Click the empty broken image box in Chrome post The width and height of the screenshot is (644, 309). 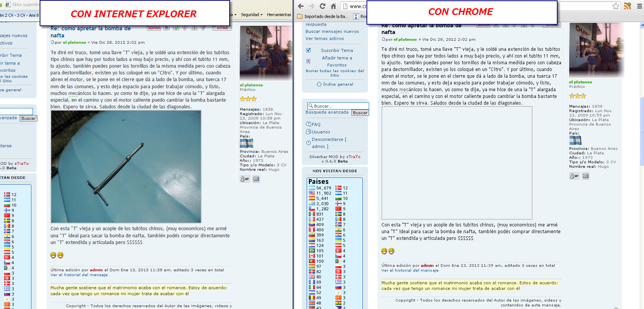(x=457, y=163)
